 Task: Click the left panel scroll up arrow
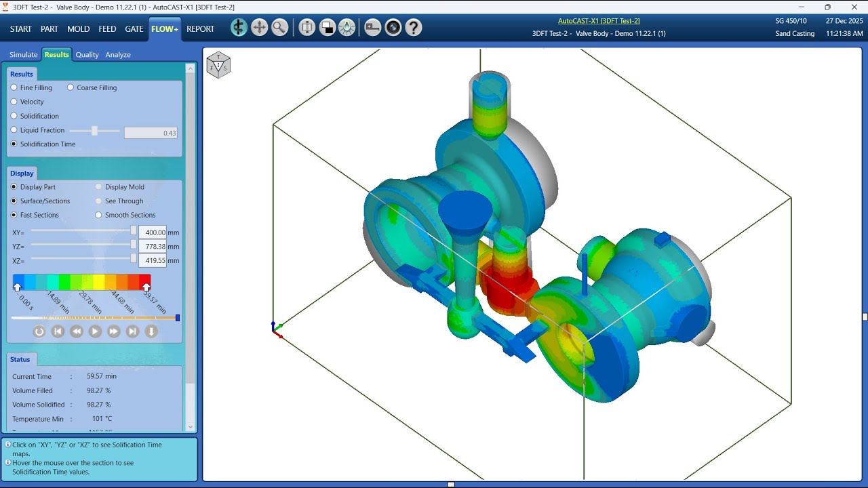pos(191,68)
